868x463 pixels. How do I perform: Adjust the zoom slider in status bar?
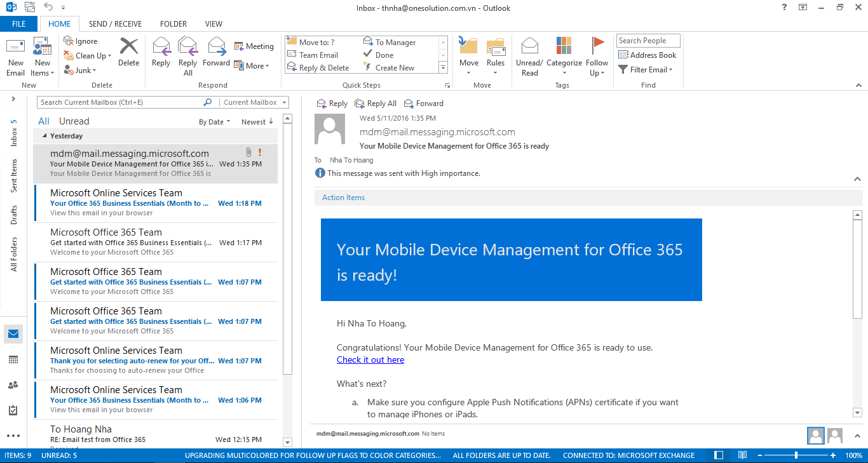coord(796,455)
